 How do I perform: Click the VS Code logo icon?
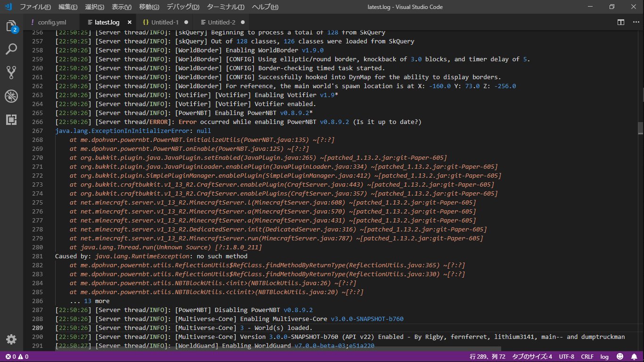point(8,7)
